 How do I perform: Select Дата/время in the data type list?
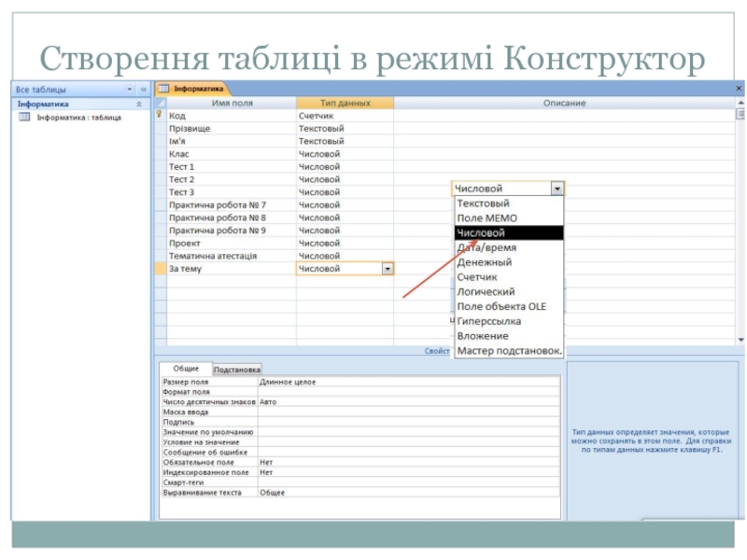486,247
